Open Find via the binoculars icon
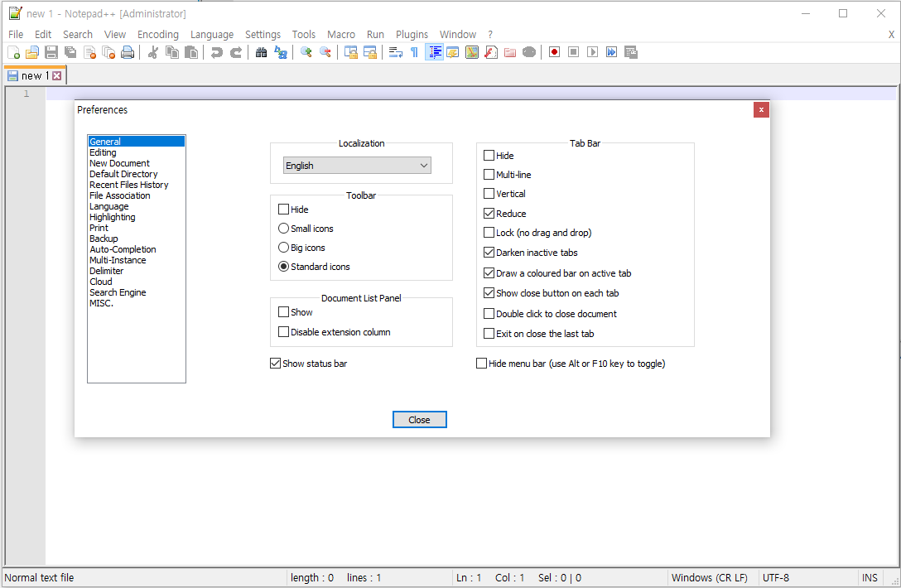The image size is (901, 588). tap(261, 53)
